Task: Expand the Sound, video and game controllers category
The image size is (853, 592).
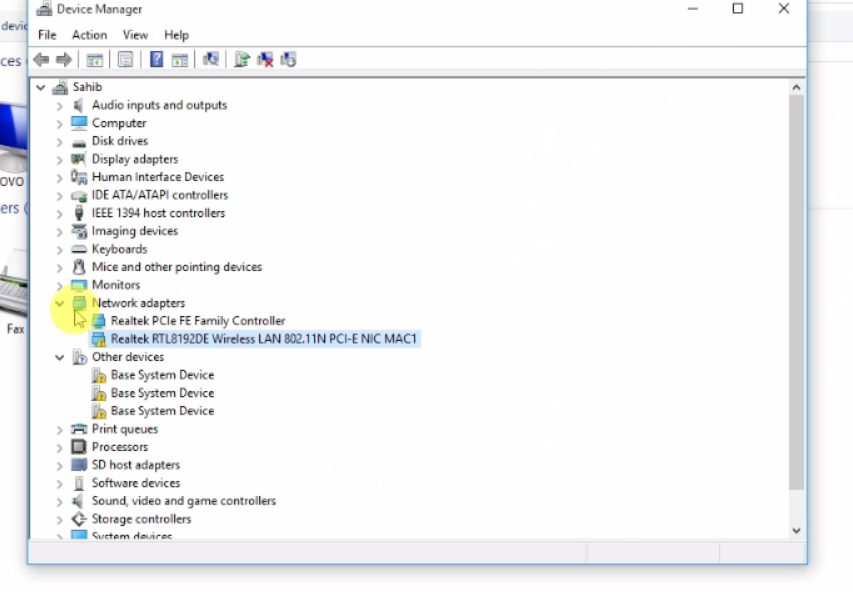Action: [59, 501]
